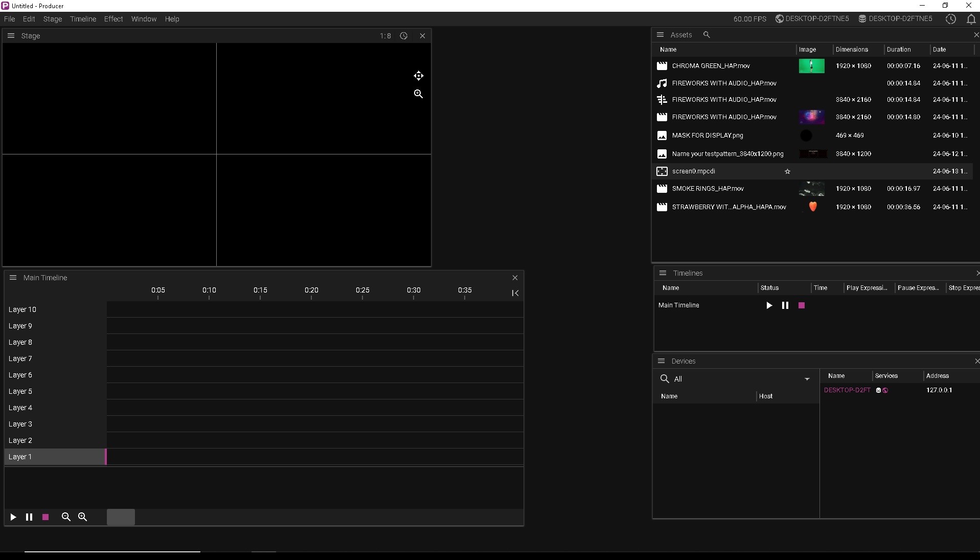Image resolution: width=980 pixels, height=560 pixels.
Task: Open the Effect menu
Action: [x=113, y=19]
